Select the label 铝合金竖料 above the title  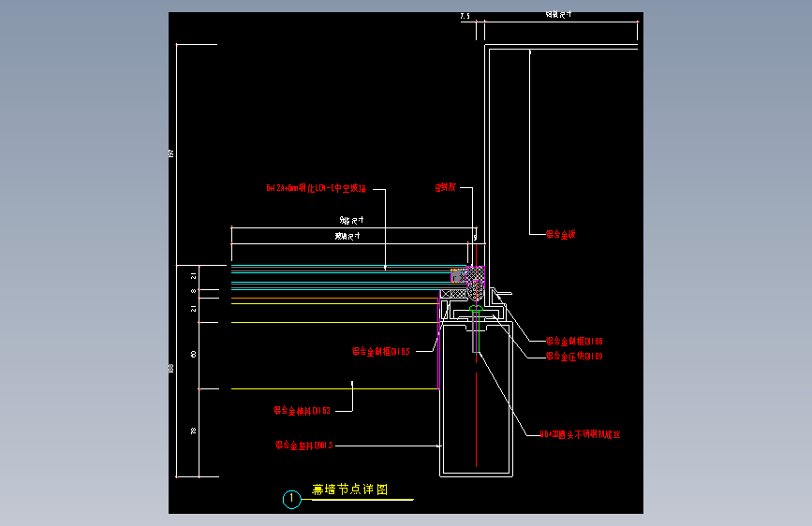pos(304,446)
